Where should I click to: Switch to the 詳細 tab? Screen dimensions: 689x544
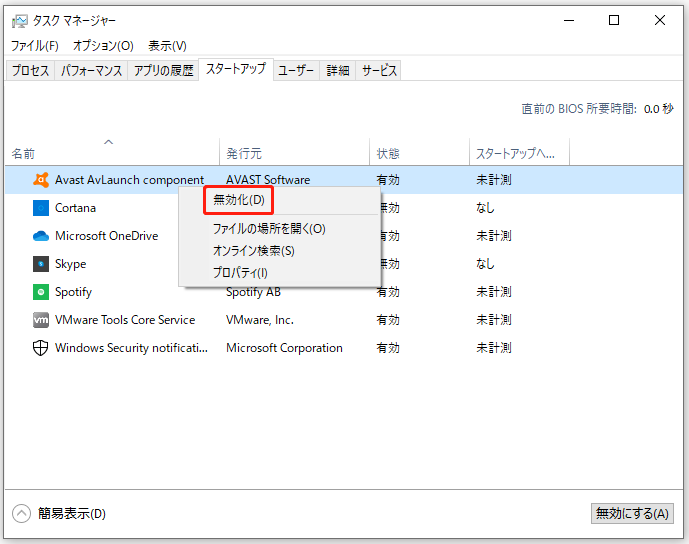[x=337, y=70]
